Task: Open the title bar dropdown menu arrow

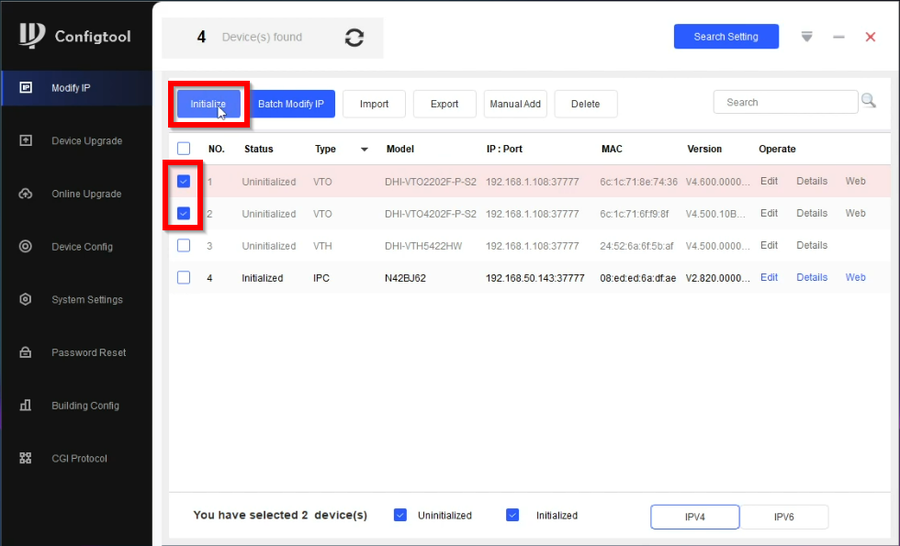Action: [x=807, y=37]
